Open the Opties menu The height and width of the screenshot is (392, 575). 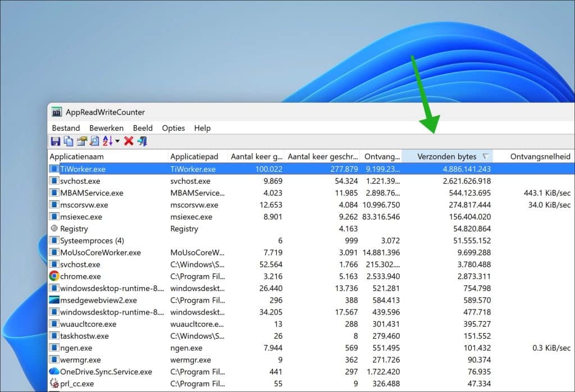click(x=174, y=128)
